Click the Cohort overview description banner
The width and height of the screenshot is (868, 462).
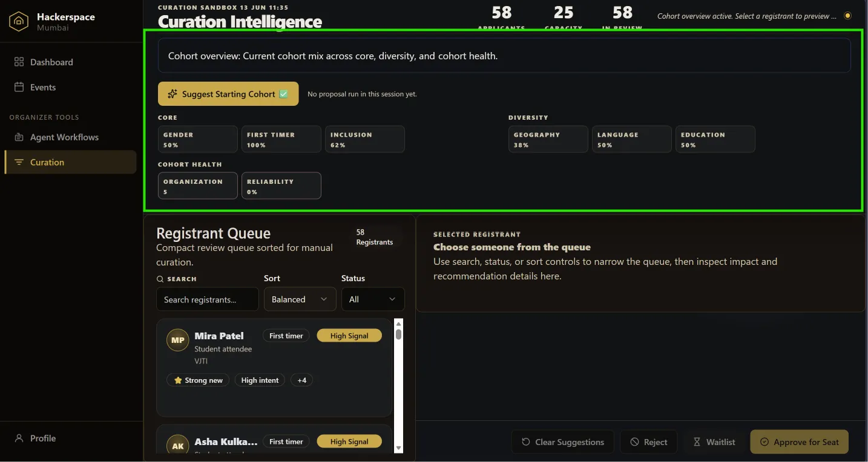coord(504,56)
